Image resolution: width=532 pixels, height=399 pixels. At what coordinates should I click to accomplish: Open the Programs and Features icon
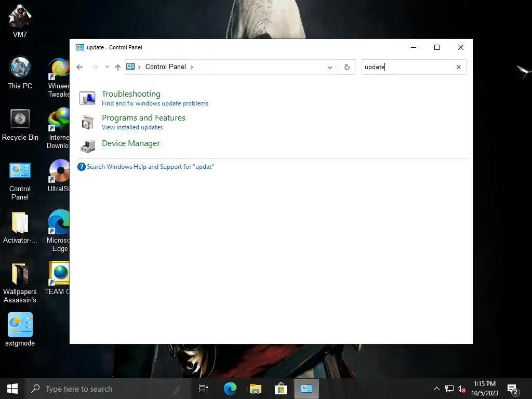[x=87, y=122]
